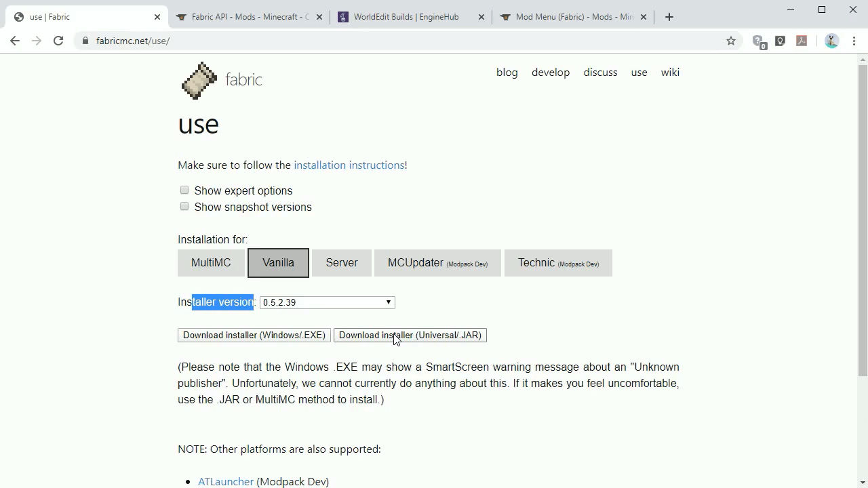Image resolution: width=868 pixels, height=488 pixels.
Task: Open the use navigation link
Action: coord(639,73)
